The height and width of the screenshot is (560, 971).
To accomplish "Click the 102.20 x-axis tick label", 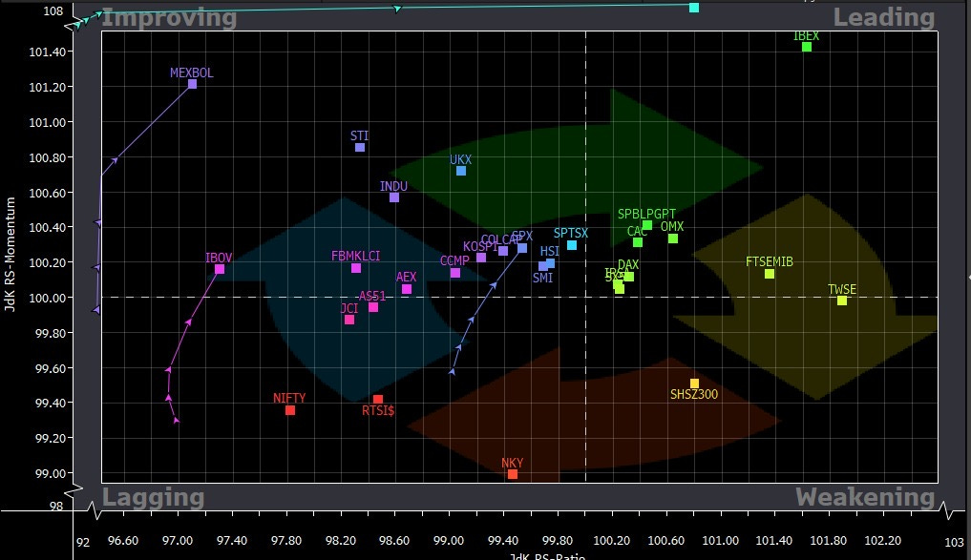I will (x=882, y=541).
